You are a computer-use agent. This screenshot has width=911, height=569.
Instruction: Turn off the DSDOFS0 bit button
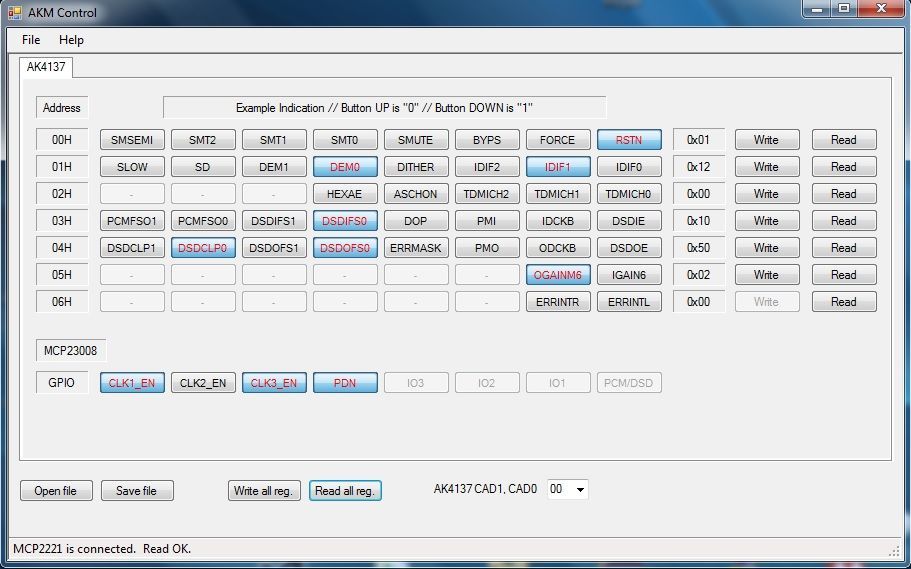tap(345, 248)
